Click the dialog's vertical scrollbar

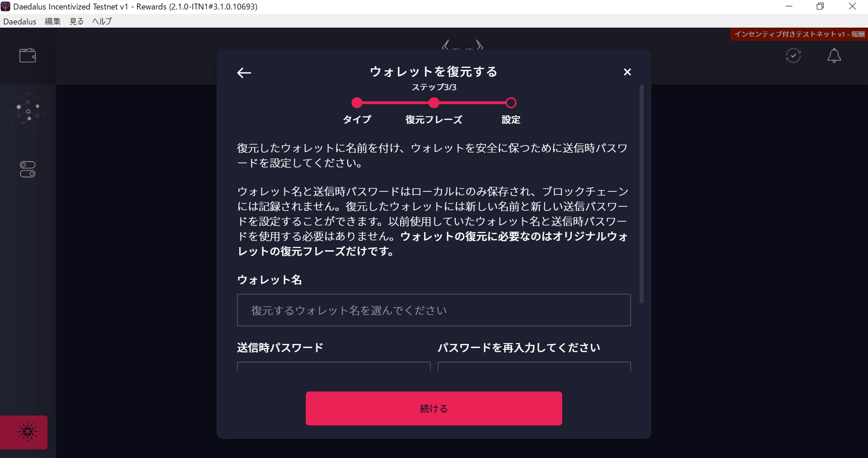(641, 194)
